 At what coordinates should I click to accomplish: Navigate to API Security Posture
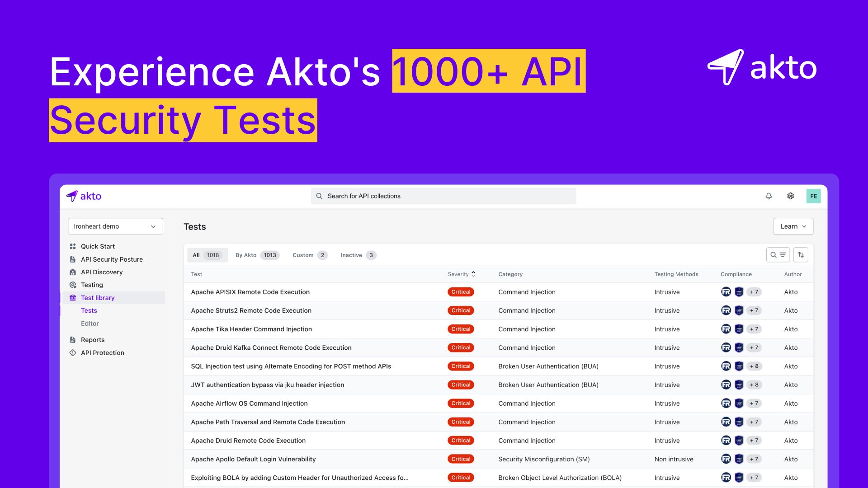click(112, 259)
